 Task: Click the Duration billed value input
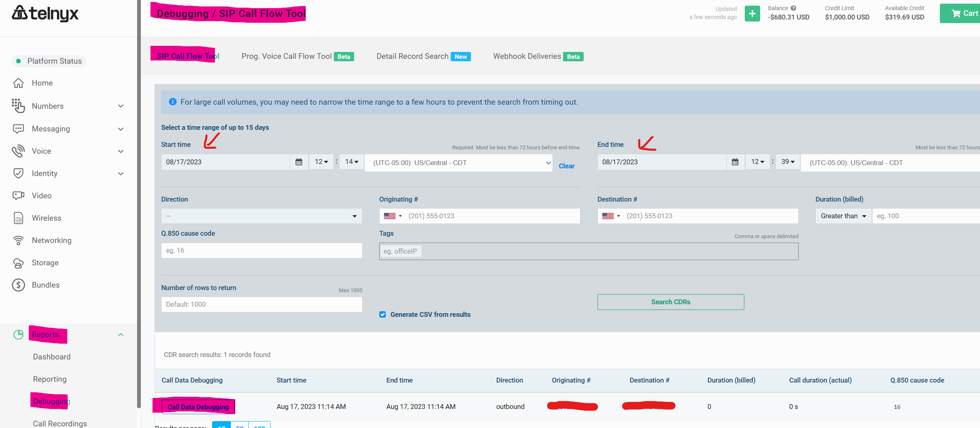(x=926, y=216)
